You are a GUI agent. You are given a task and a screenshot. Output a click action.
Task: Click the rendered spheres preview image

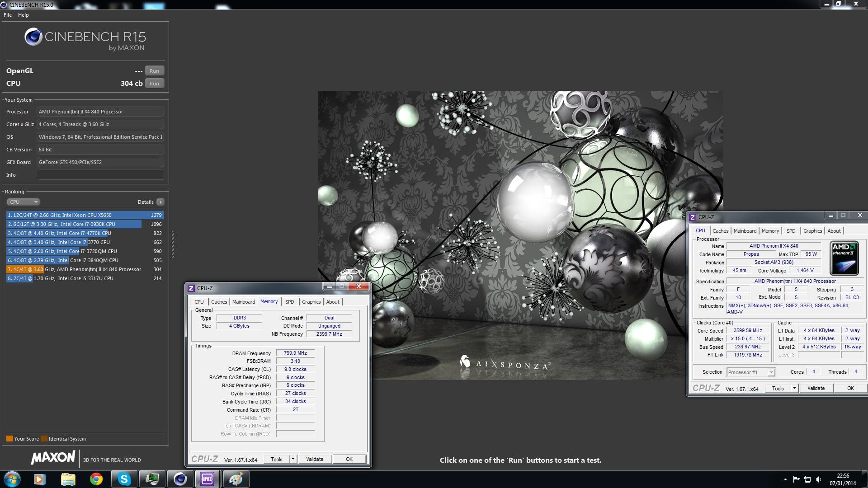click(x=520, y=235)
